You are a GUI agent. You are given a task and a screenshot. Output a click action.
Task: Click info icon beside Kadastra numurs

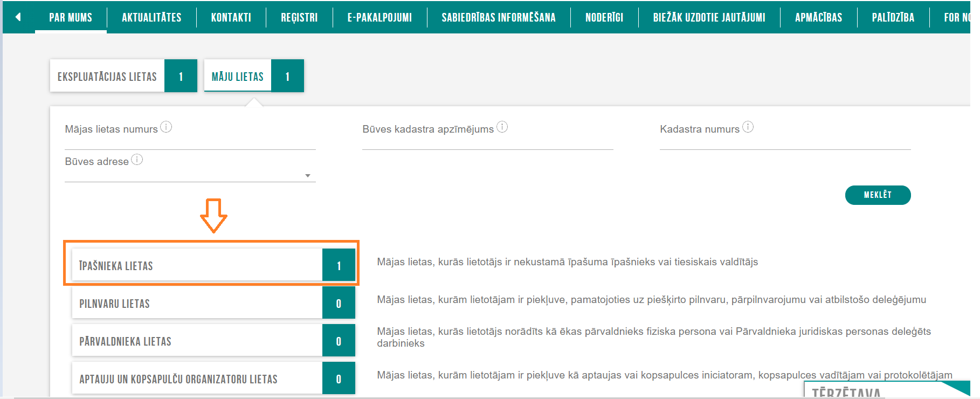(748, 127)
